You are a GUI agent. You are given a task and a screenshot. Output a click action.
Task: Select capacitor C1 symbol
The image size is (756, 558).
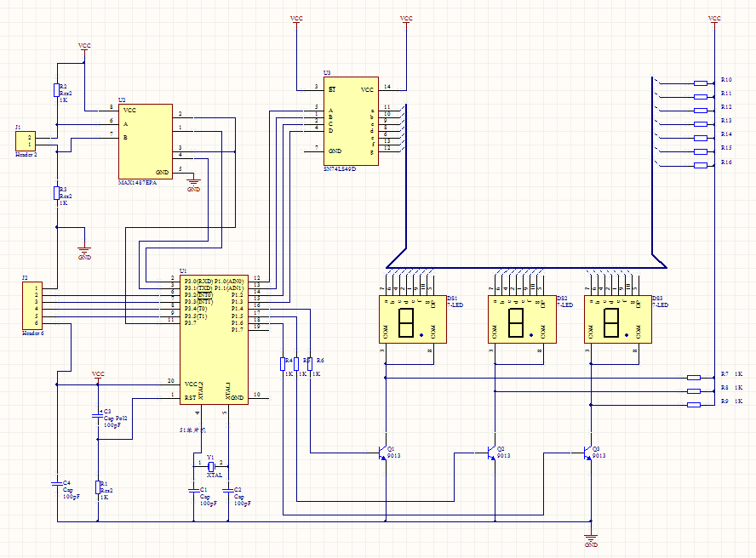pyautogui.click(x=194, y=491)
